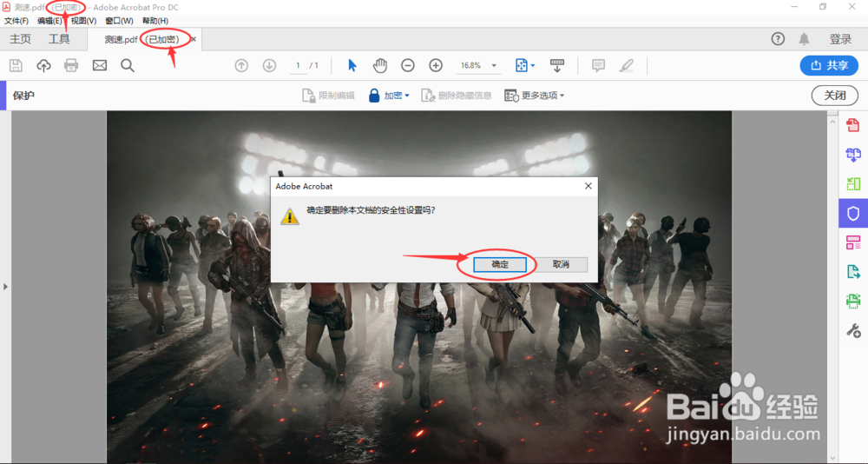Open the 文件(F) menu
The height and width of the screenshot is (464, 868).
pyautogui.click(x=16, y=21)
